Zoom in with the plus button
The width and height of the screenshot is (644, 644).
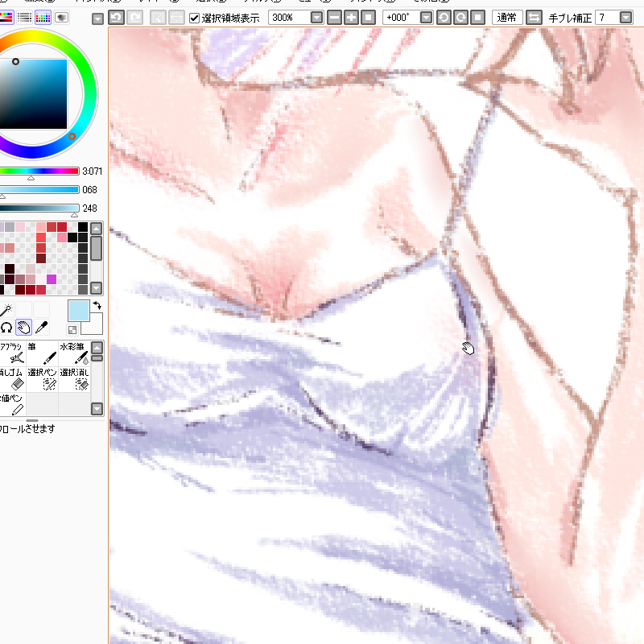[352, 18]
